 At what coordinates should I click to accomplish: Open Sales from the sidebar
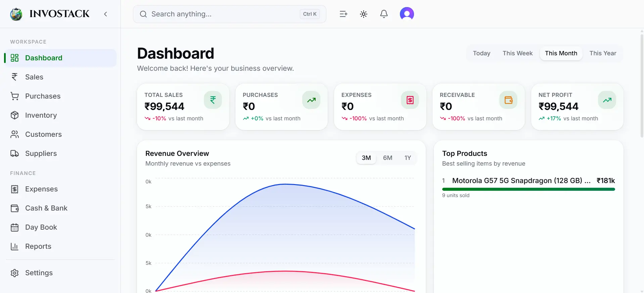60,77
